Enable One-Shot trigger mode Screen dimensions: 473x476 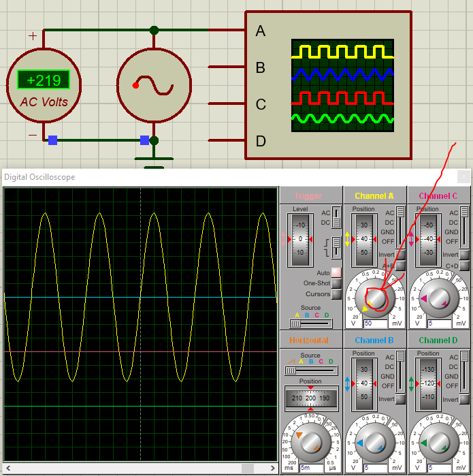[x=336, y=283]
